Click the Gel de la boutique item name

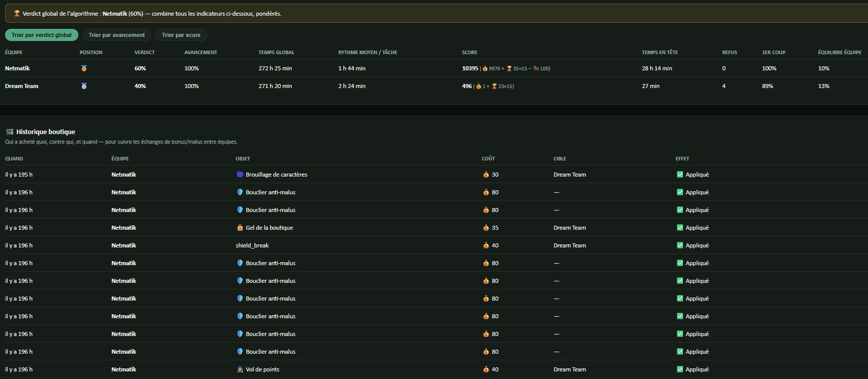tap(269, 228)
